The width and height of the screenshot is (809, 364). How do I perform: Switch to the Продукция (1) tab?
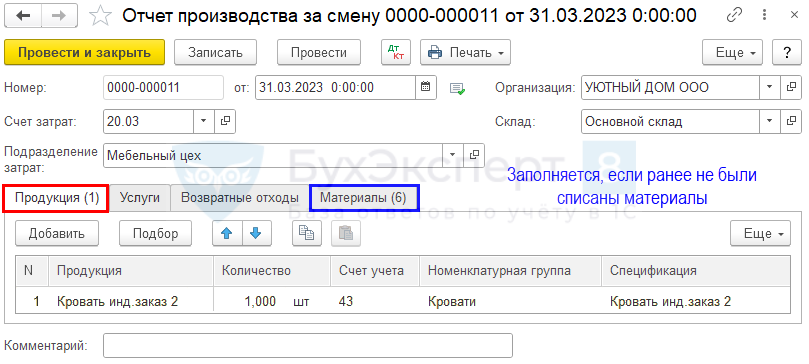click(56, 198)
